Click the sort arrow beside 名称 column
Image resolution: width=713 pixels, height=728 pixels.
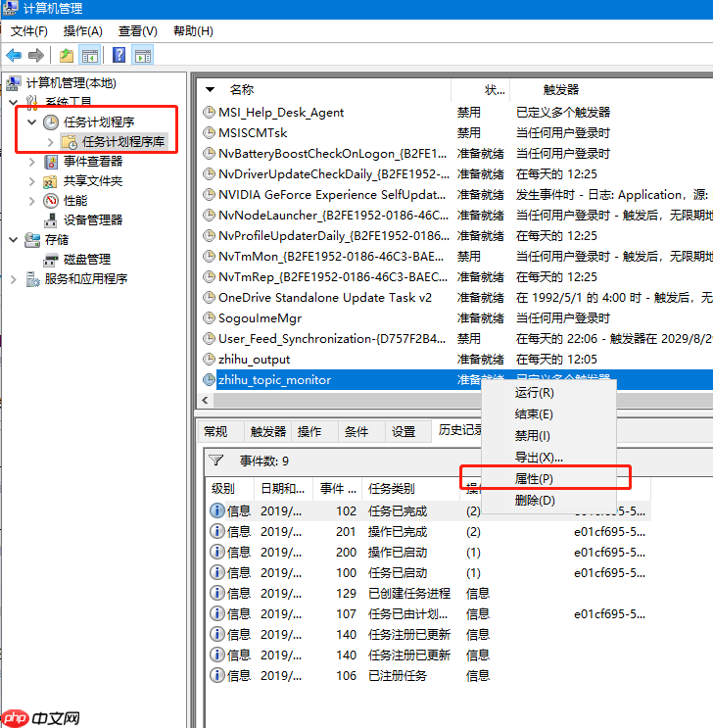211,89
